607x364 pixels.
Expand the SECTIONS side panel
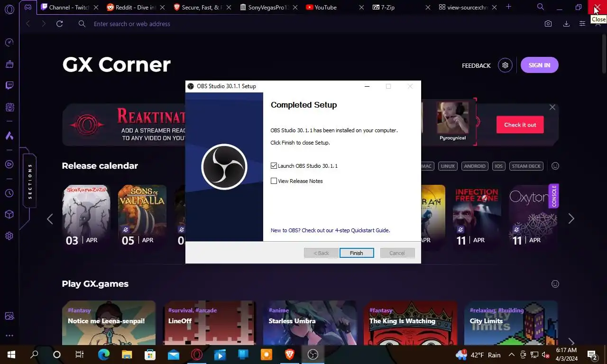(29, 181)
